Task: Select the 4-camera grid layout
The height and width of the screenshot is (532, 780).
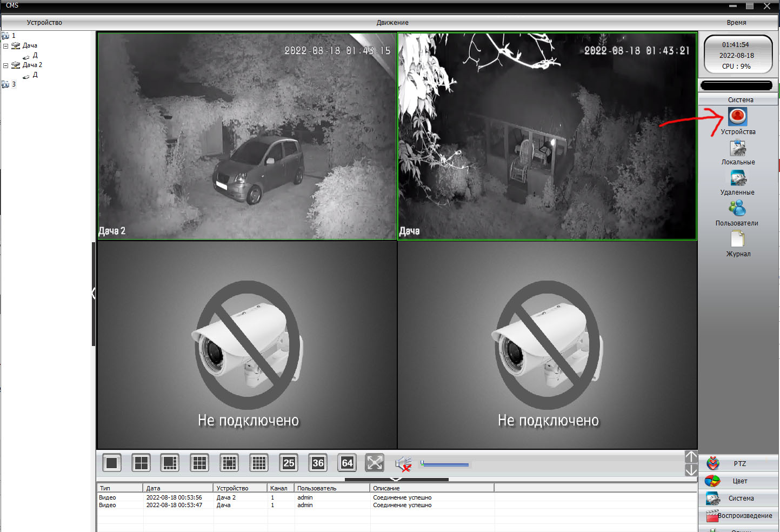Action: (x=141, y=463)
